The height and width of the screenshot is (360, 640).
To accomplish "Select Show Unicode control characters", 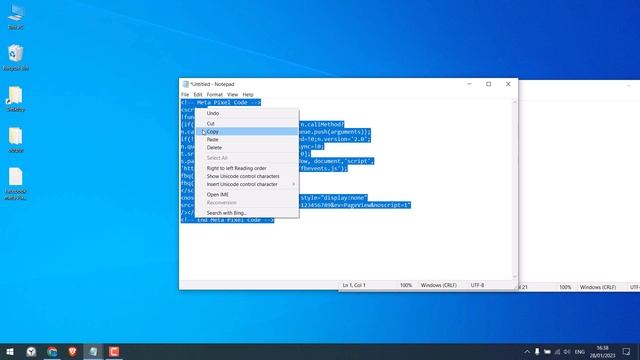I will pyautogui.click(x=247, y=176).
